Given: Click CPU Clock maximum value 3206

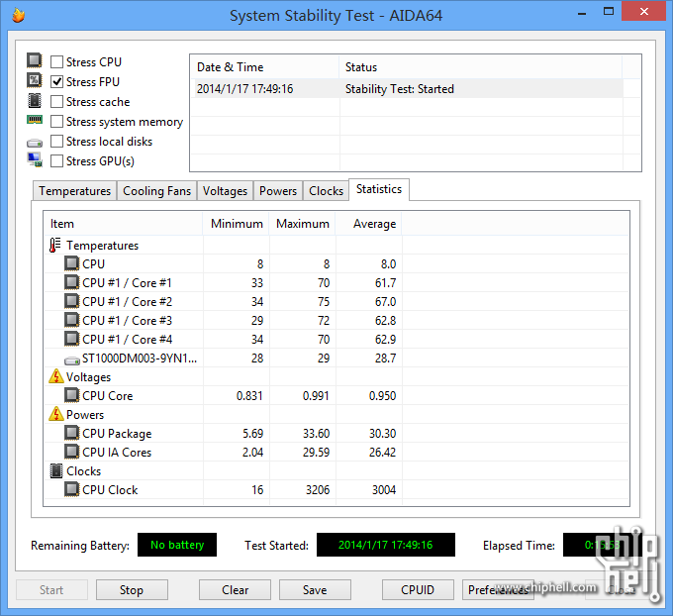Looking at the screenshot, I should [318, 490].
